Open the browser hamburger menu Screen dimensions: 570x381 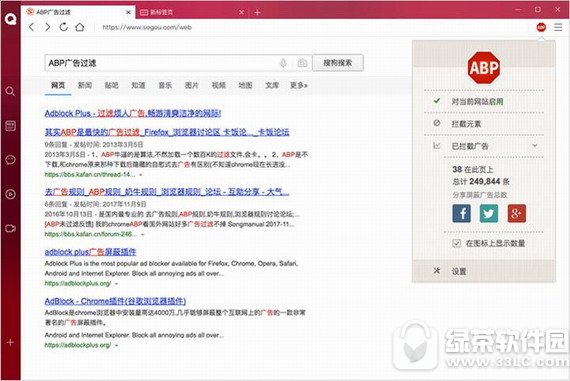coord(558,27)
